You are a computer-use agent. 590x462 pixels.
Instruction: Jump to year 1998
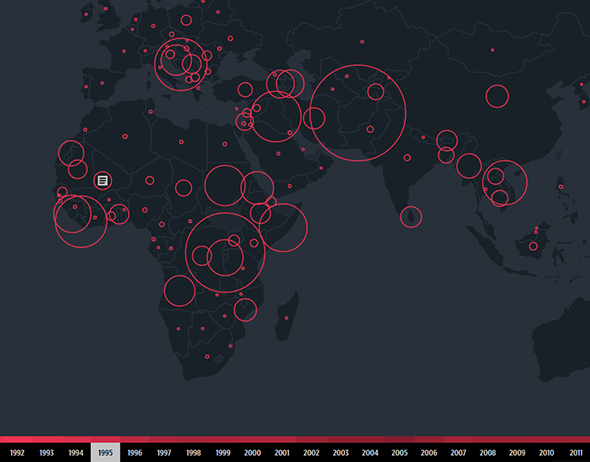tap(193, 453)
